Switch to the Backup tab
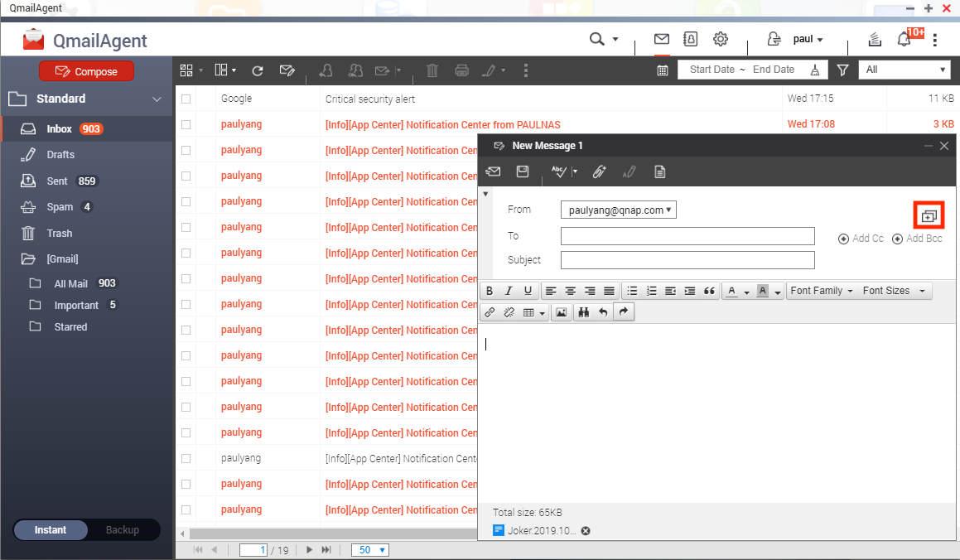 tap(122, 529)
